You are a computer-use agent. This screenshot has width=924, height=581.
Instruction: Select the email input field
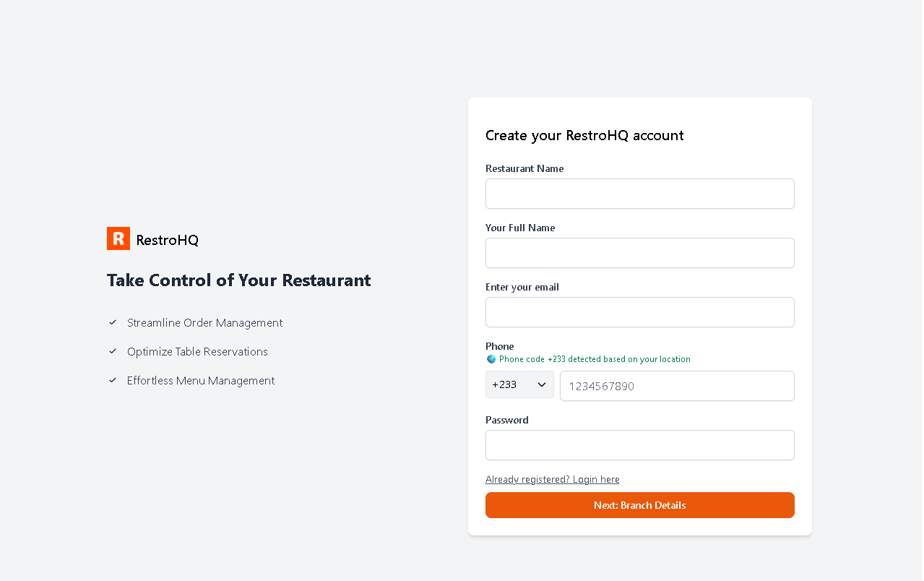pos(639,312)
